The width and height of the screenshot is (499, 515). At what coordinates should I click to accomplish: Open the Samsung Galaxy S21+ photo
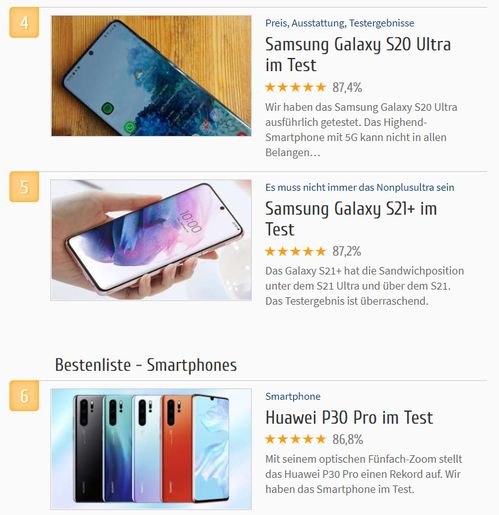(151, 240)
